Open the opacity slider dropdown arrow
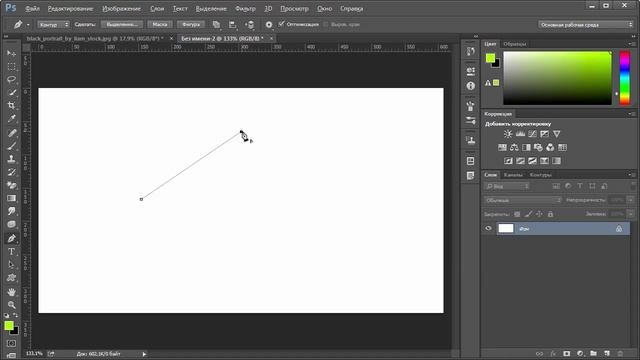 click(x=631, y=200)
